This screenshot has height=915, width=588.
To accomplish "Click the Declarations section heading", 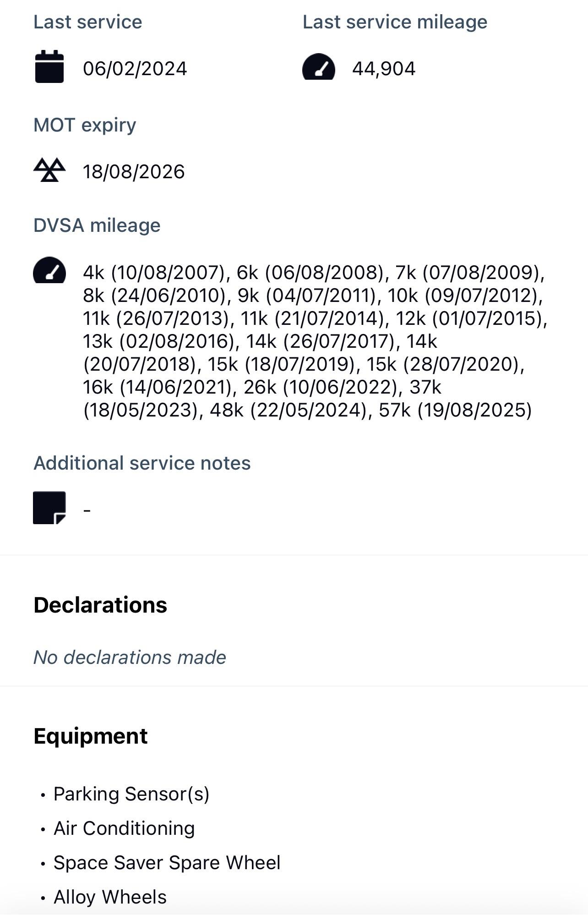I will [x=100, y=605].
